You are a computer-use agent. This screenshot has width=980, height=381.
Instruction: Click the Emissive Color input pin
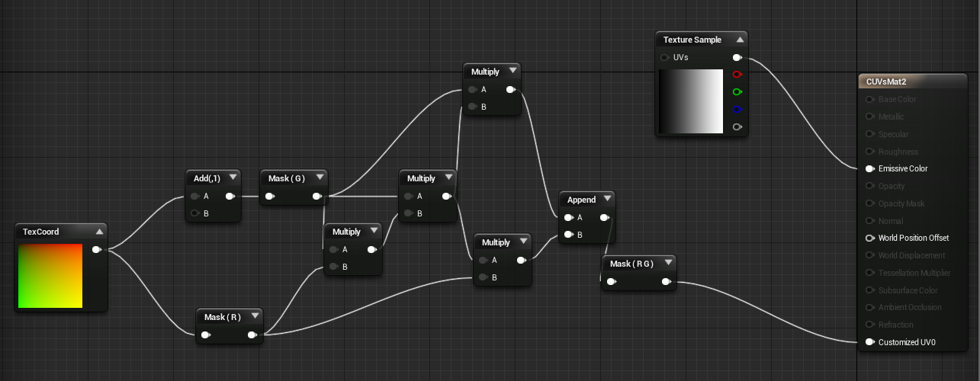point(870,168)
